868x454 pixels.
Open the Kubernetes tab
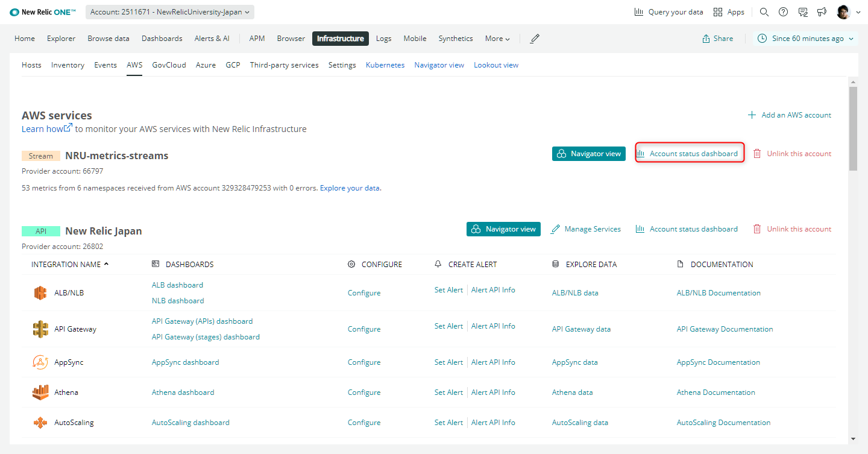(385, 65)
